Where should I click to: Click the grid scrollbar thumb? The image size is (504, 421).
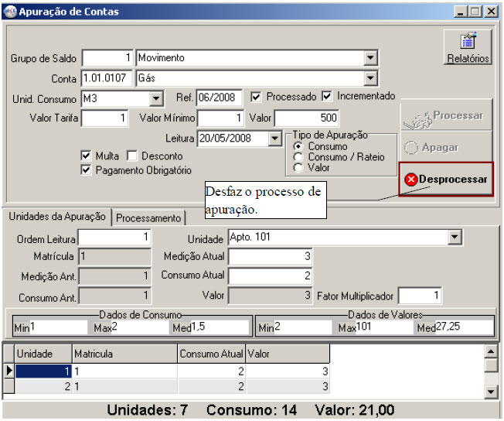tap(491, 365)
